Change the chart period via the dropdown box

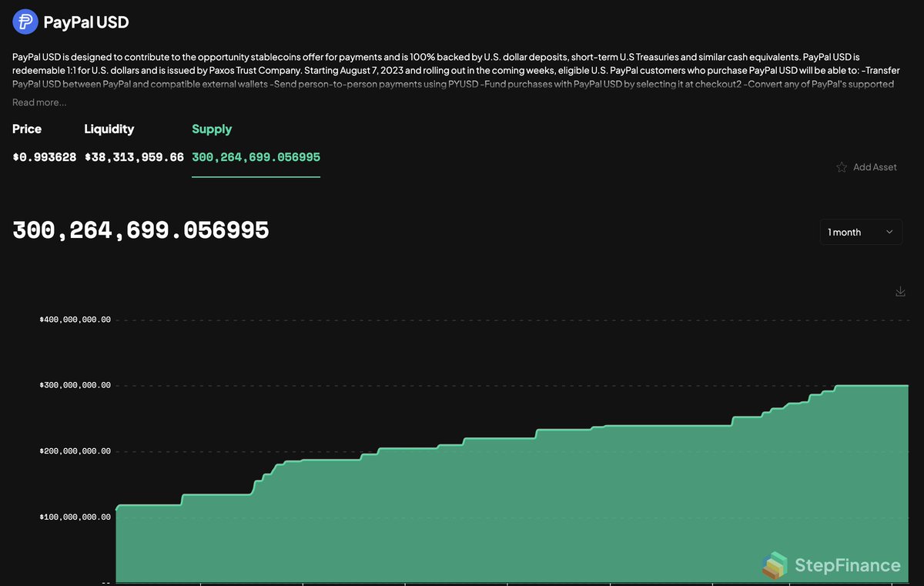tap(861, 232)
